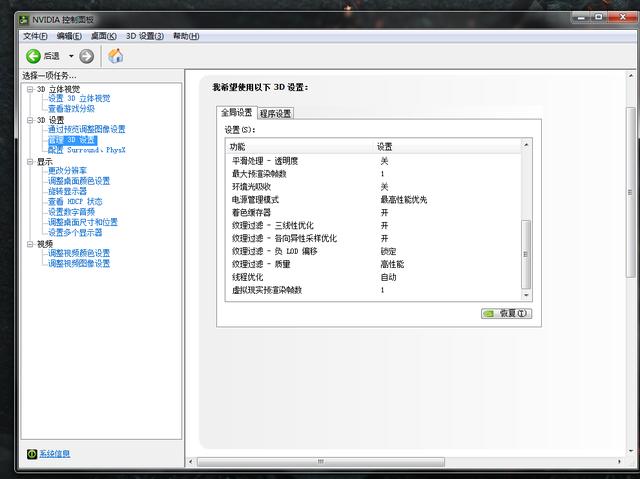The image size is (640, 479).
Task: Minimize the NVIDIA control panel window
Action: [581, 17]
